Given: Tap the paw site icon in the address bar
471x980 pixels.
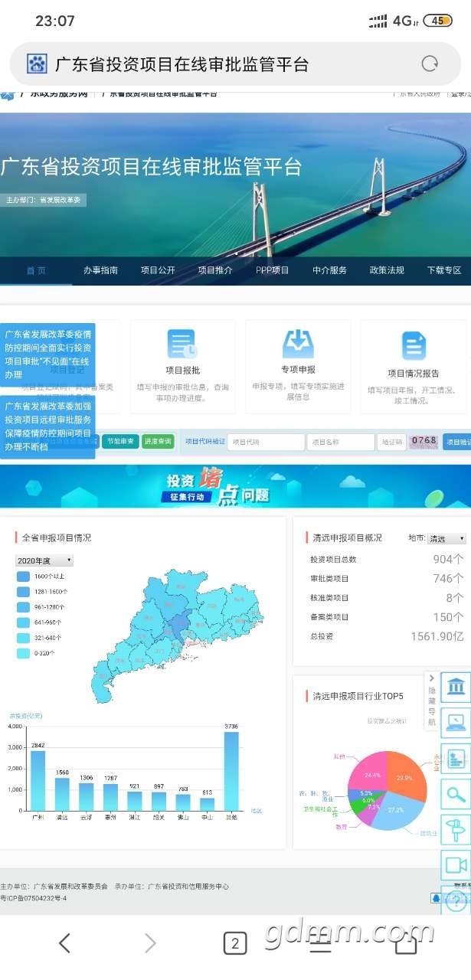Looking at the screenshot, I should pyautogui.click(x=37, y=64).
